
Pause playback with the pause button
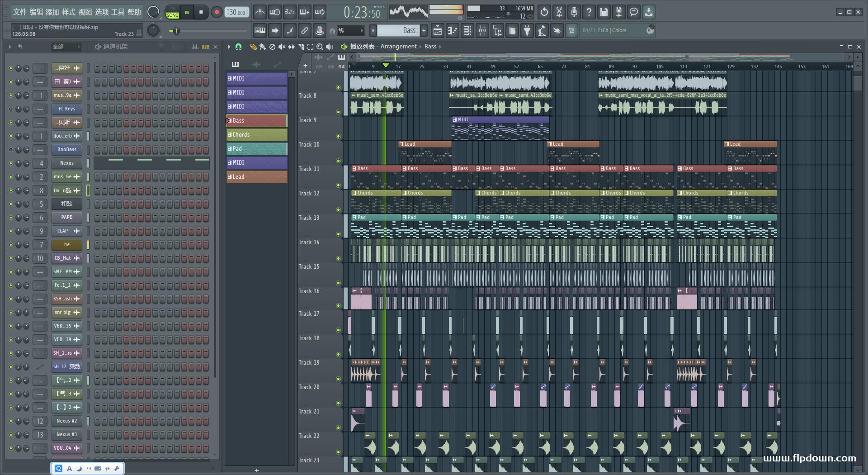click(x=187, y=12)
